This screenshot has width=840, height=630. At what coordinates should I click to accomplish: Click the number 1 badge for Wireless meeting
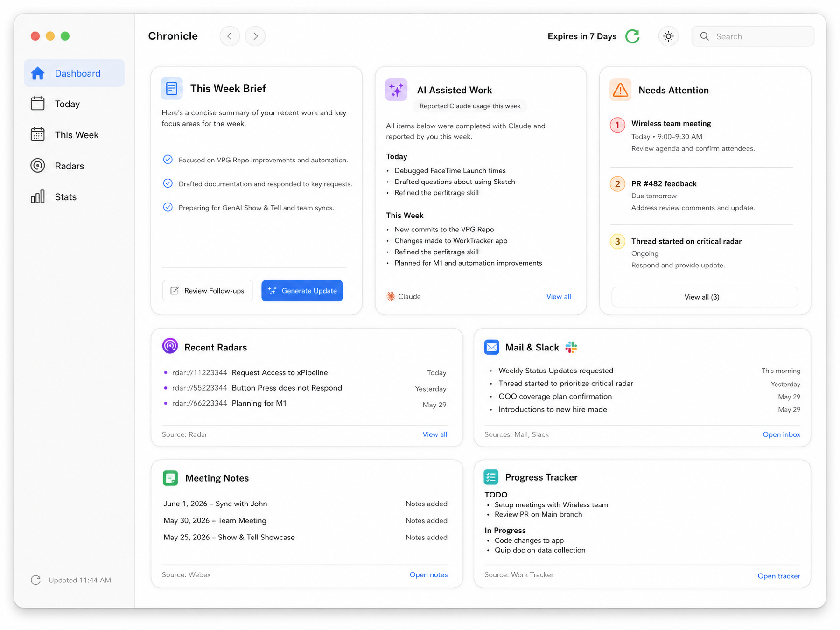(x=617, y=125)
